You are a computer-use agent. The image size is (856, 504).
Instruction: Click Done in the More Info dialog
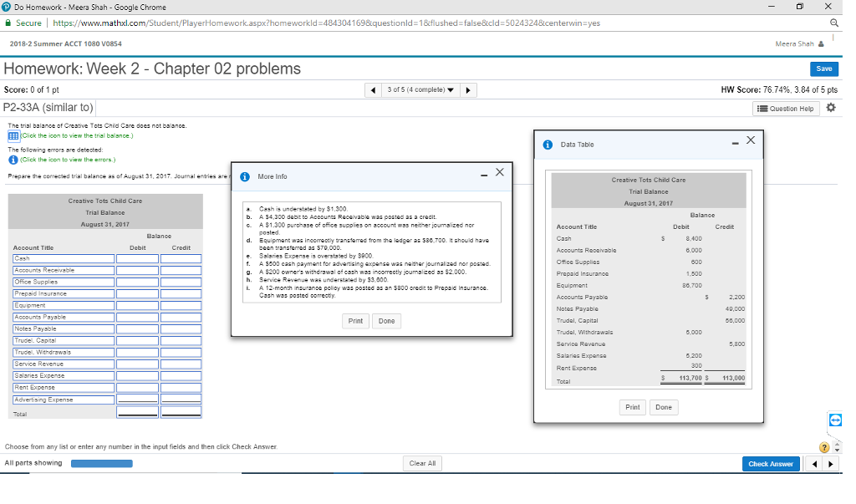coord(386,321)
